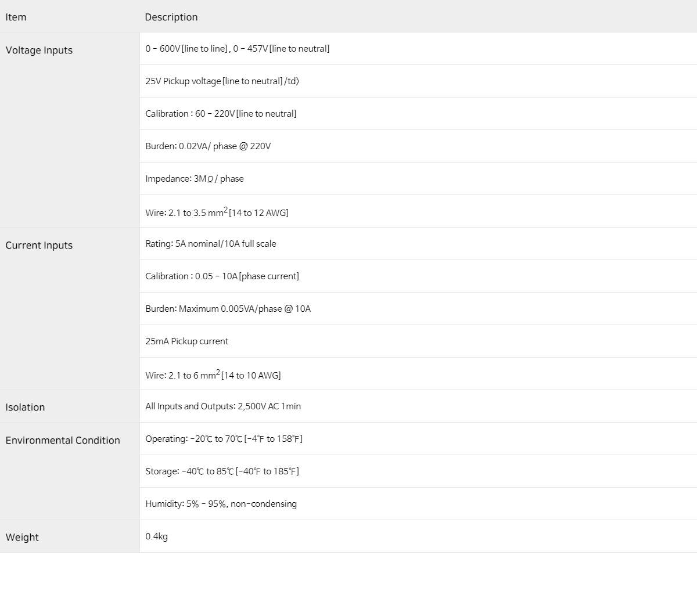Click the 0.4kg weight value
The image size is (697, 616).
[156, 536]
